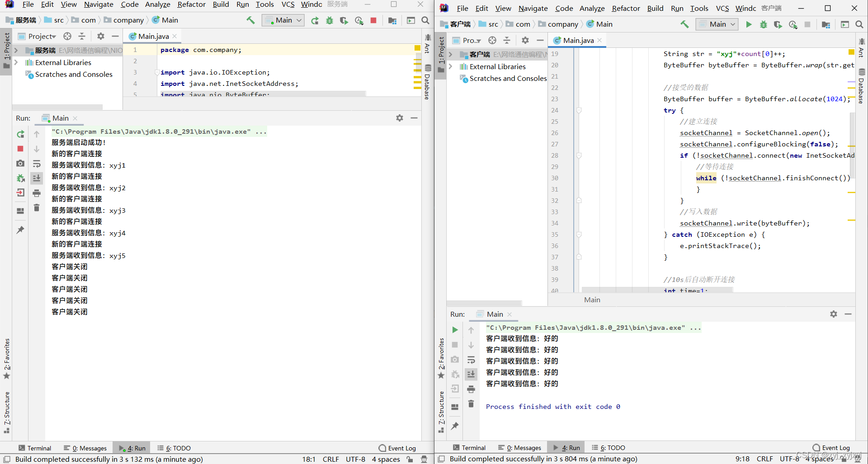Click 4: Run tool button in right window
Viewport: 868px width, 464px height.
pos(566,448)
